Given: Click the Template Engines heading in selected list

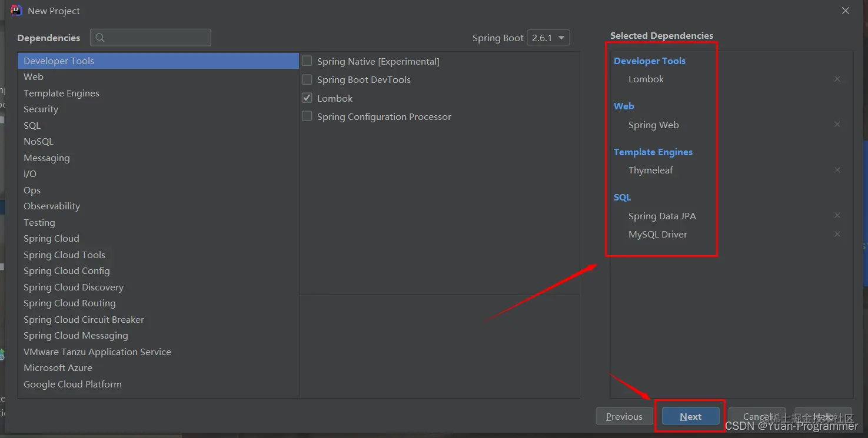Looking at the screenshot, I should [x=653, y=152].
